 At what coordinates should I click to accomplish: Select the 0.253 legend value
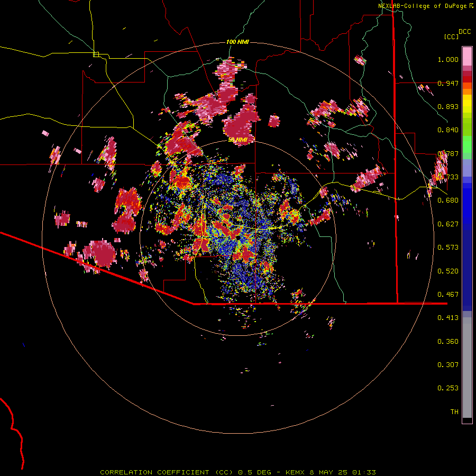point(448,388)
